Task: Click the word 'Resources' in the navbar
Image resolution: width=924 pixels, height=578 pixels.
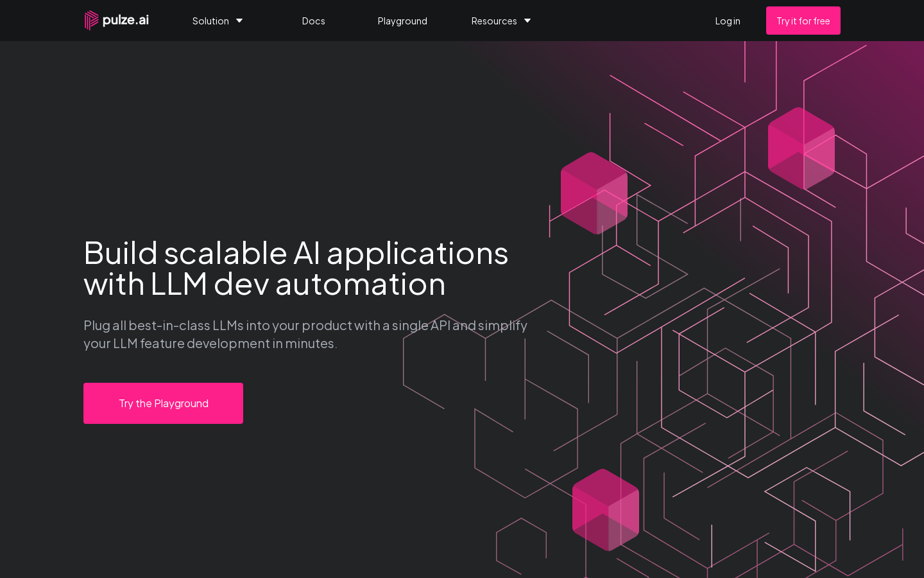Action: [494, 21]
